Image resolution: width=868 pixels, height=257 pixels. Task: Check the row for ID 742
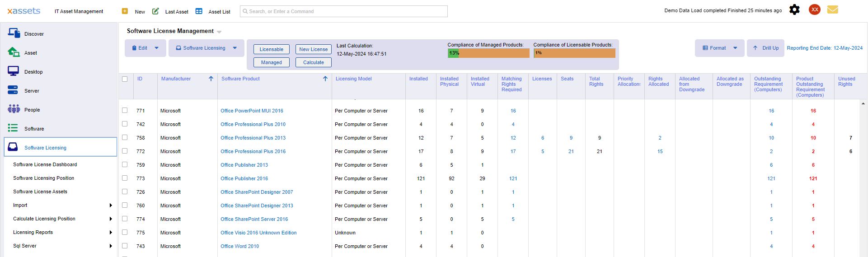point(125,124)
